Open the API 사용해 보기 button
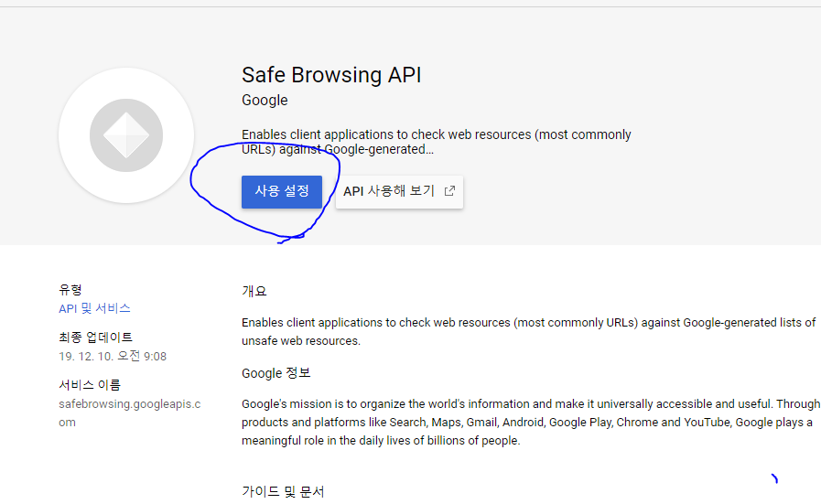821x504 pixels. click(x=399, y=191)
